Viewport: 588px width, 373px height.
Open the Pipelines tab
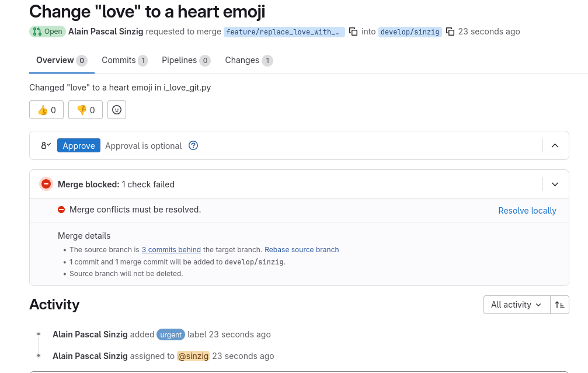pos(186,60)
